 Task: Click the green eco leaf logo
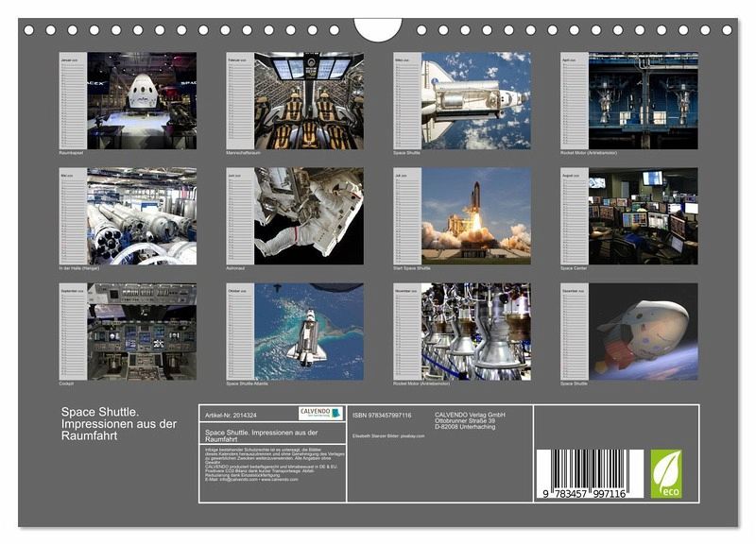[x=665, y=473]
